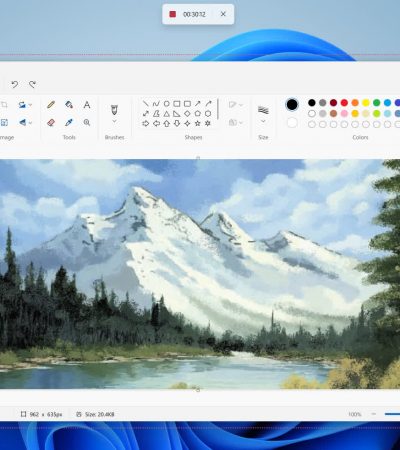Select the Text tool
The height and width of the screenshot is (450, 400).
(87, 105)
